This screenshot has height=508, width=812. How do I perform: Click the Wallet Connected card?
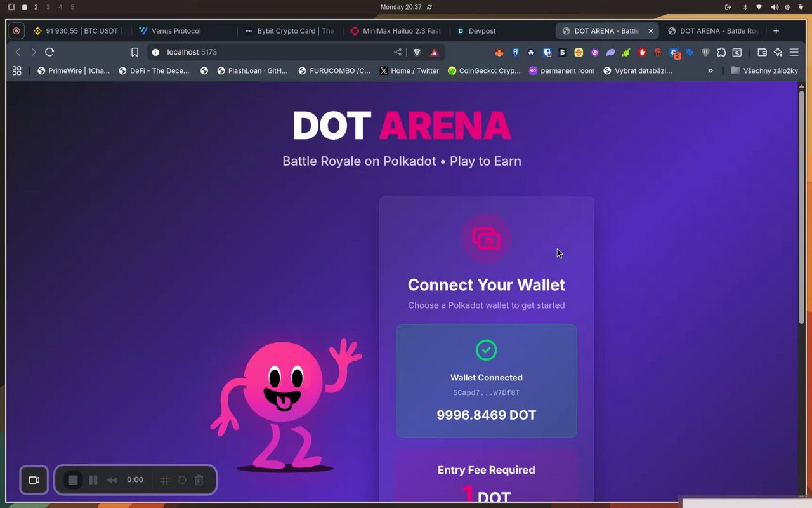coord(487,381)
